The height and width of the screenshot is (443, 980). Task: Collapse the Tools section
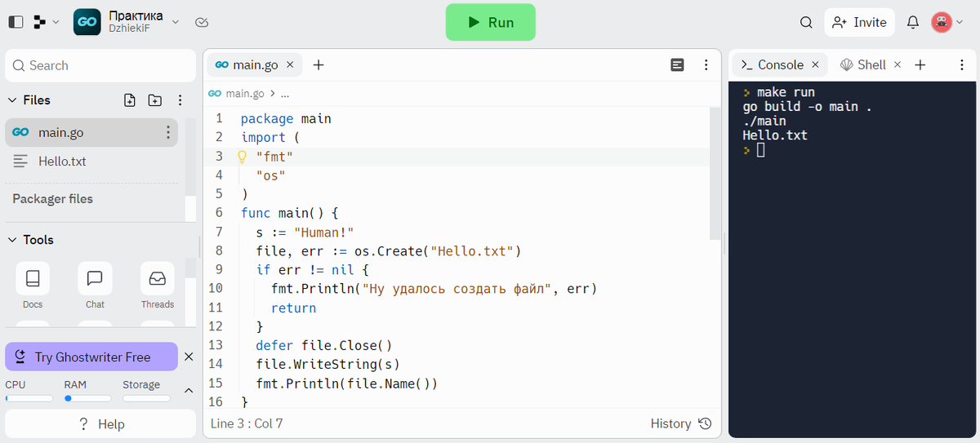pos(12,240)
